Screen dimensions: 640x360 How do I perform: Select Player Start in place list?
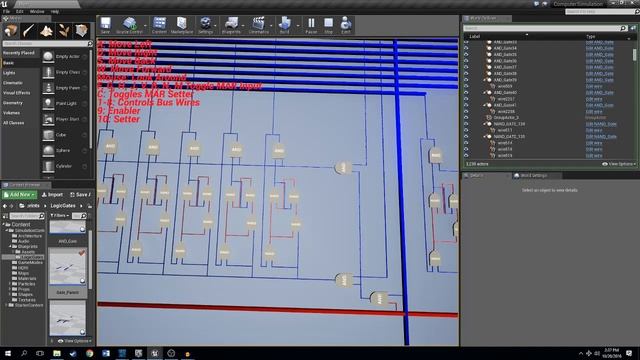[65, 119]
